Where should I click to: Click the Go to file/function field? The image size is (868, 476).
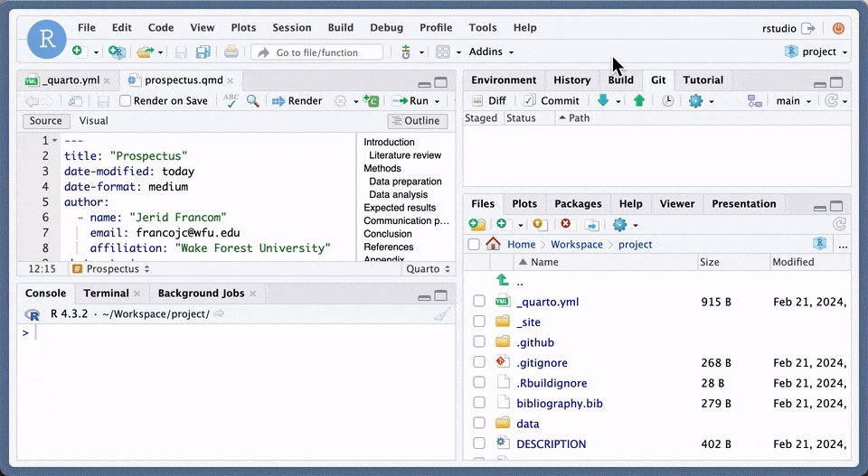tap(316, 52)
